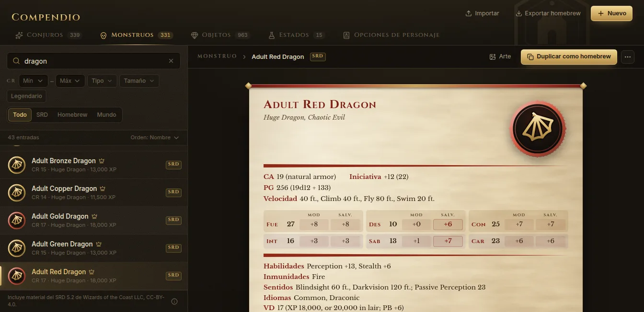Click the 'Inmunidades Fire' line
Viewport: 644px width, 312px height.
(294, 277)
